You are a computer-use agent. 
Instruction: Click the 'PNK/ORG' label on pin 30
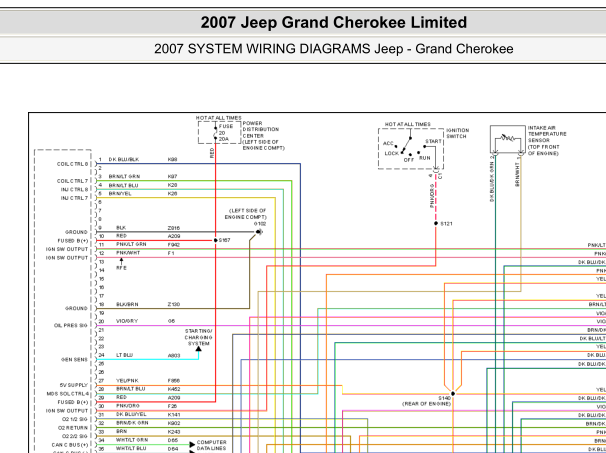[128, 406]
